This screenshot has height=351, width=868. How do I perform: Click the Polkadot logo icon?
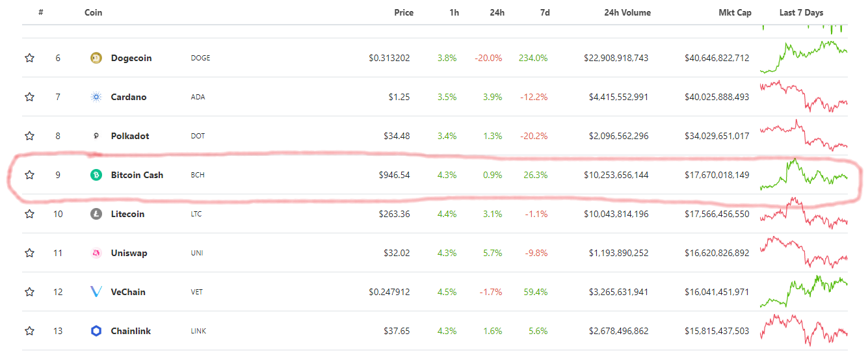pos(96,136)
